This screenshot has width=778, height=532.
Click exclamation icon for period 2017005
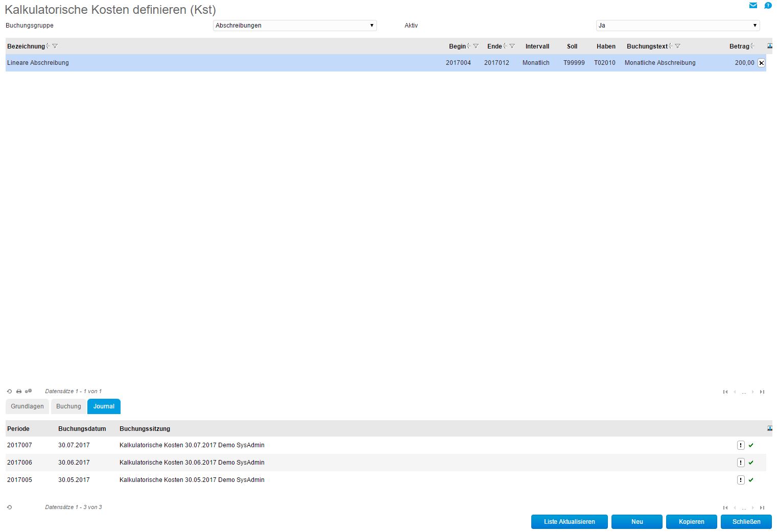pyautogui.click(x=741, y=480)
